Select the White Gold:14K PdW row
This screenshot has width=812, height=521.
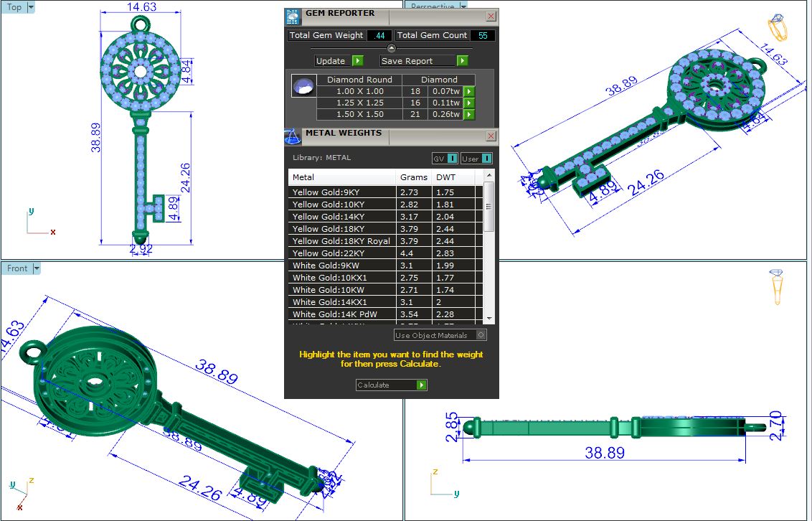click(x=386, y=314)
